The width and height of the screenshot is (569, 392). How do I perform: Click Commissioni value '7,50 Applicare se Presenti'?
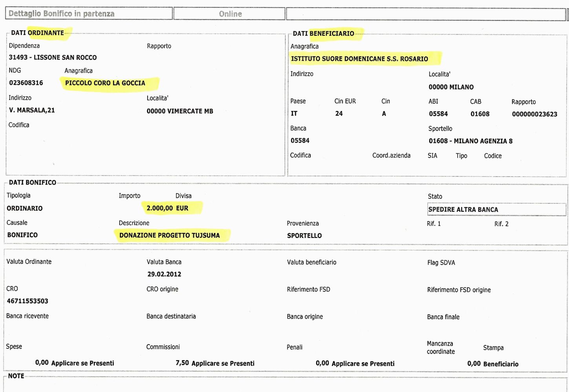pyautogui.click(x=215, y=363)
